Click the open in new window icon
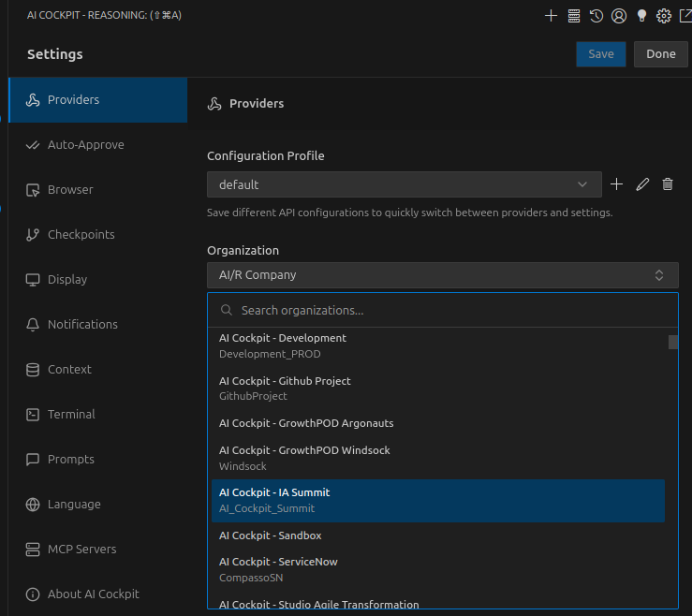 [x=685, y=15]
